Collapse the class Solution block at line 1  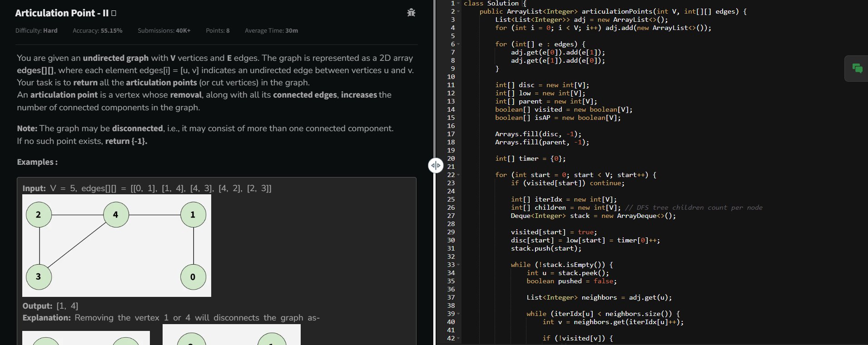(458, 4)
